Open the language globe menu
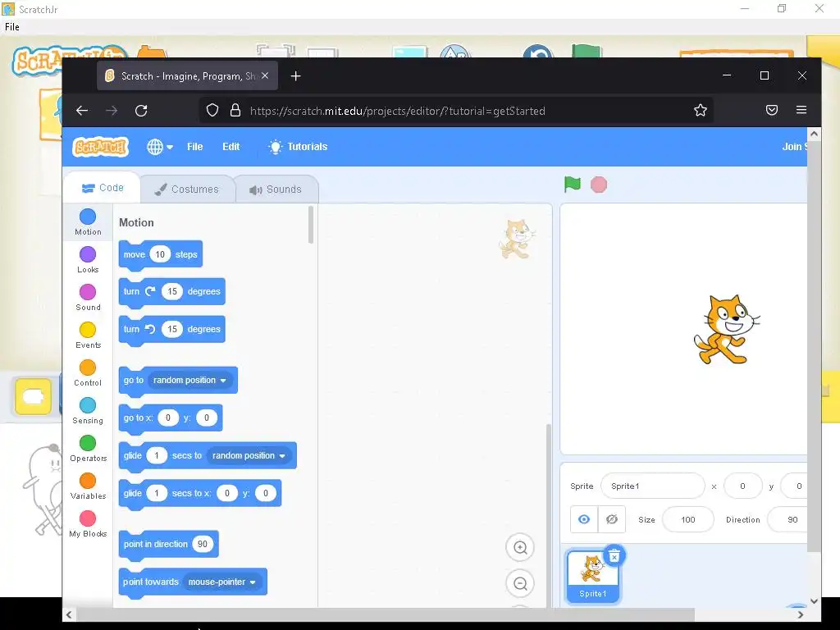Screen dimensions: 840x630 point(160,147)
